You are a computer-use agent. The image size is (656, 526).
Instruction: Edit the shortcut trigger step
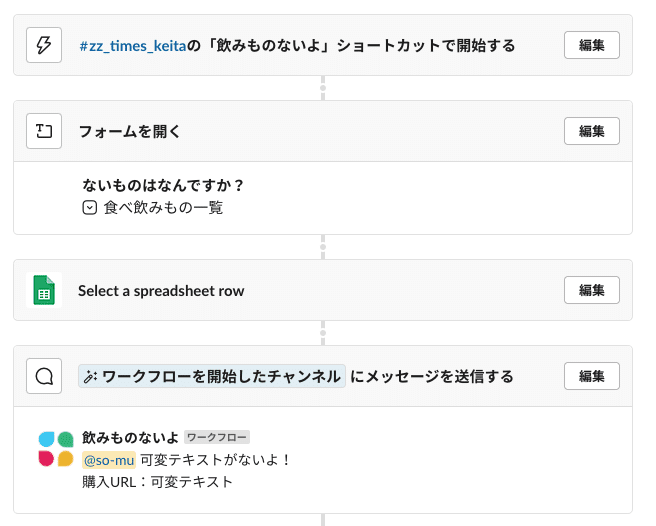point(592,45)
